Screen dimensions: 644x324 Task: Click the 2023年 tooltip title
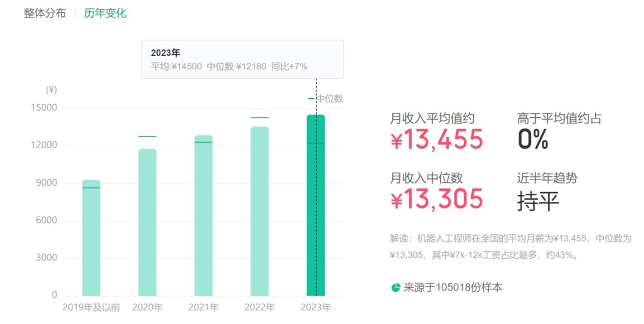click(166, 53)
